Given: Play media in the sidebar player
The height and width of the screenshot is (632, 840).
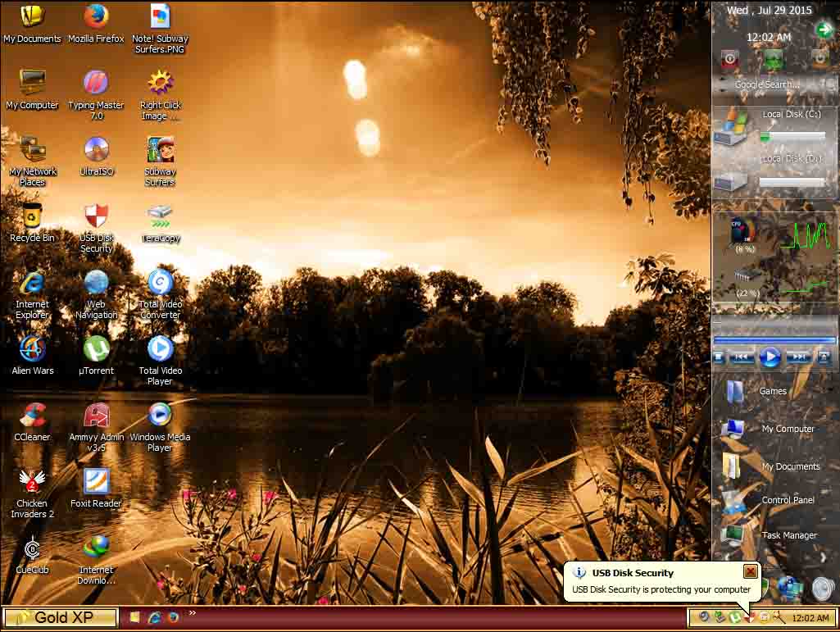Looking at the screenshot, I should [x=770, y=357].
